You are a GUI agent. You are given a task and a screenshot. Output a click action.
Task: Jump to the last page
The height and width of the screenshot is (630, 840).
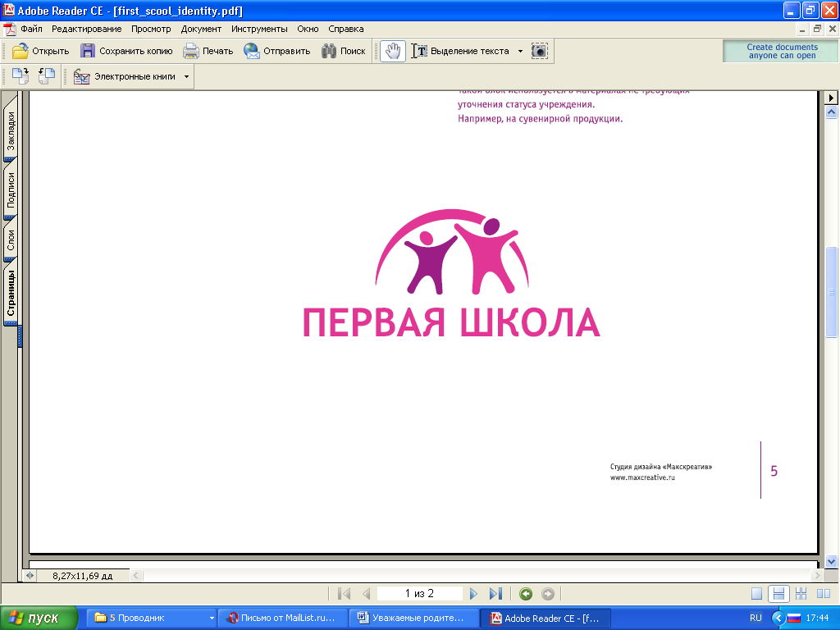[495, 594]
